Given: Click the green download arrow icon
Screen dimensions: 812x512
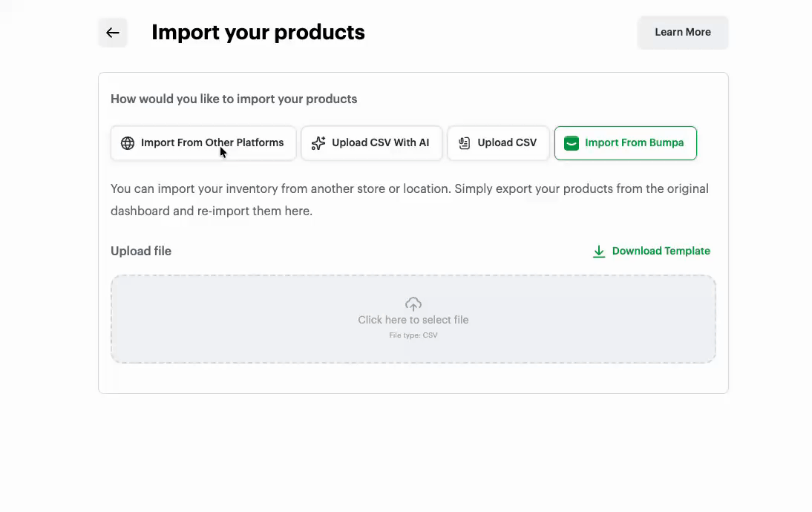Looking at the screenshot, I should coord(599,252).
